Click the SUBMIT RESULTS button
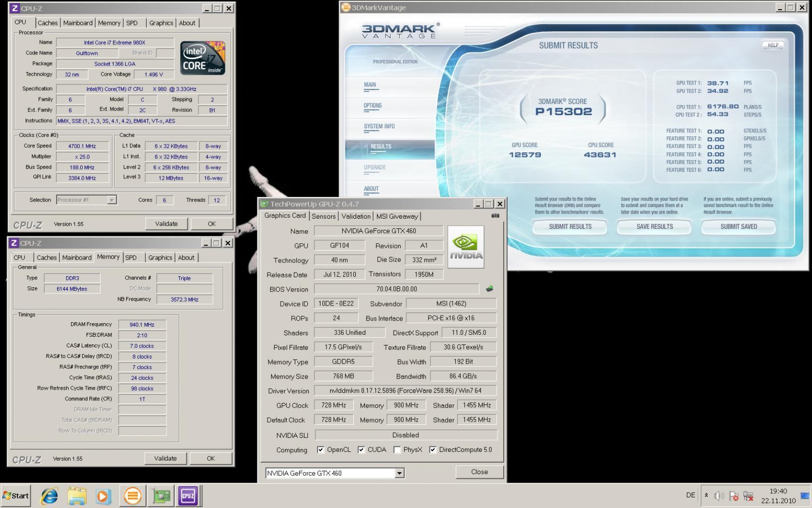 click(570, 227)
